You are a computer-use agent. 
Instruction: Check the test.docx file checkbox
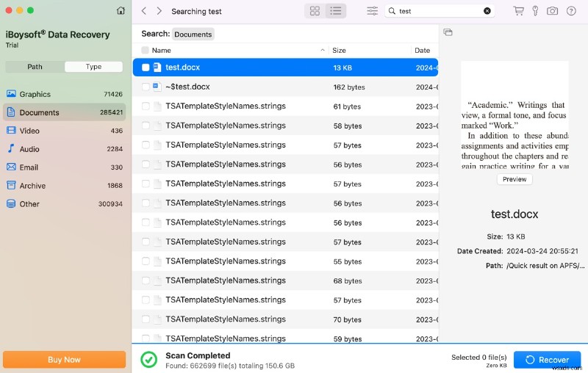tap(146, 68)
